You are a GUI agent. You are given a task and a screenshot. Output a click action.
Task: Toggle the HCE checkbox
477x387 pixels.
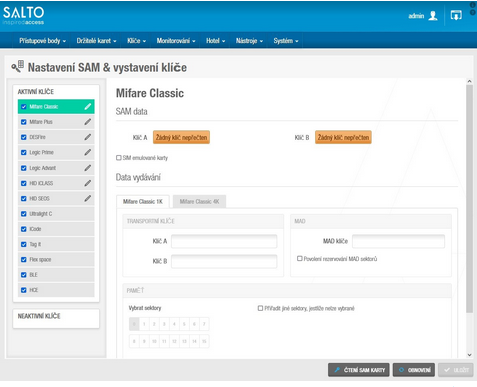tap(24, 290)
